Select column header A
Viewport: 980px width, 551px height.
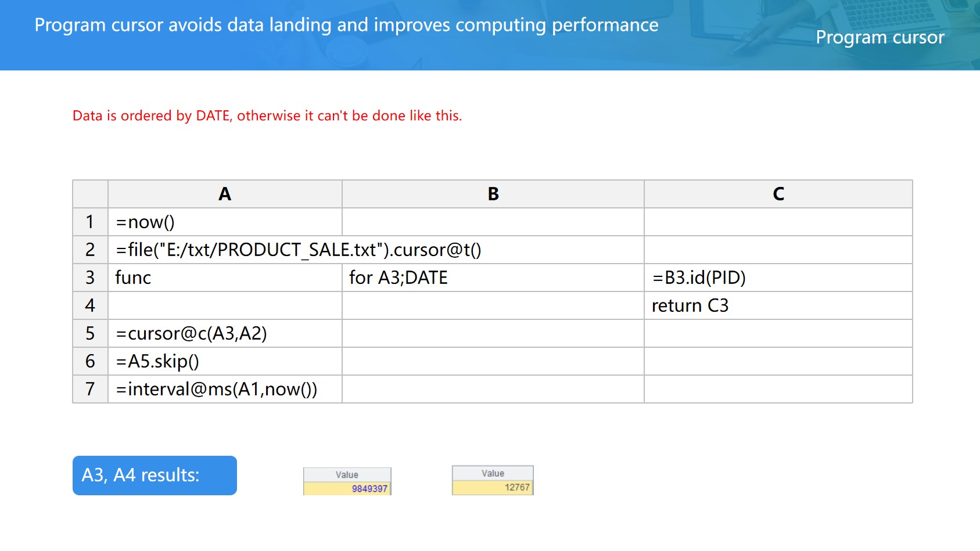pyautogui.click(x=225, y=194)
